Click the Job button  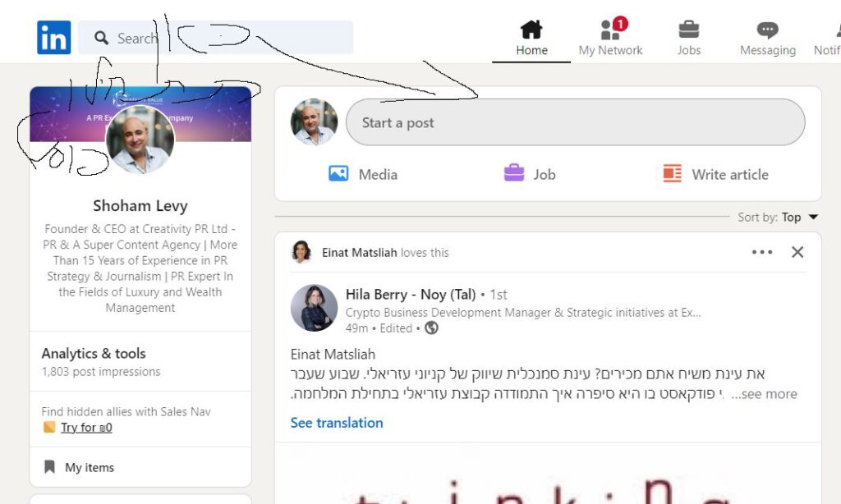(530, 174)
